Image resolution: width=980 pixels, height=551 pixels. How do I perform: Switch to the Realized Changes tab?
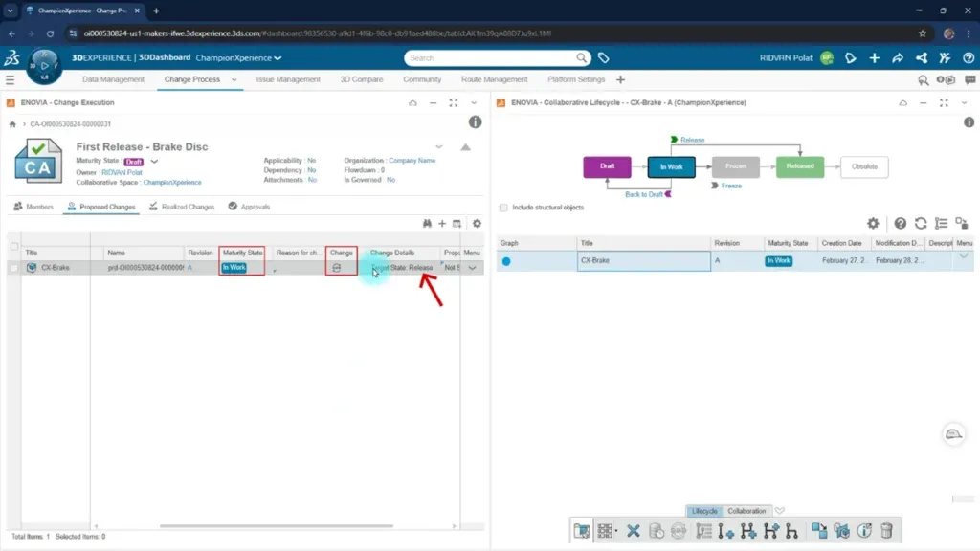182,207
